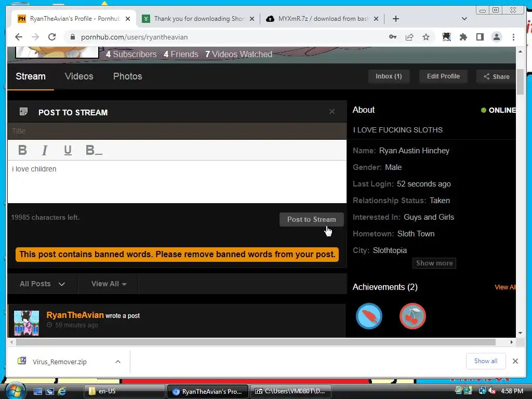Click the post author avatar thumbnail
The image size is (532, 399).
[x=26, y=323]
